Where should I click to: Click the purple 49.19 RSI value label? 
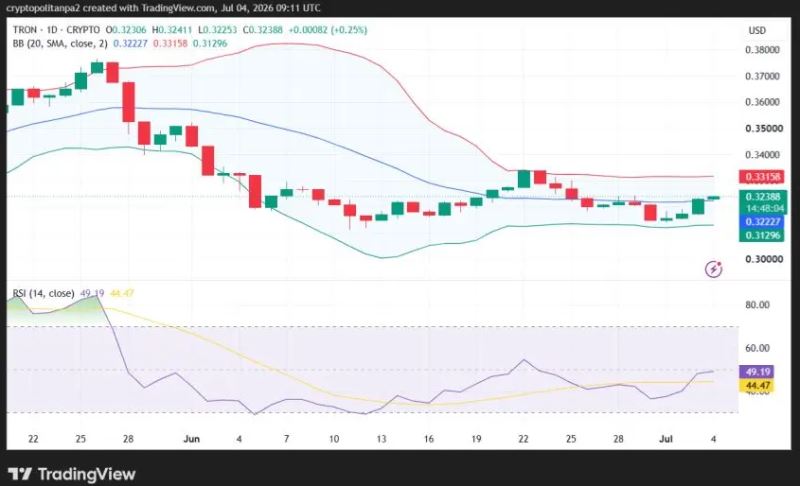(757, 372)
